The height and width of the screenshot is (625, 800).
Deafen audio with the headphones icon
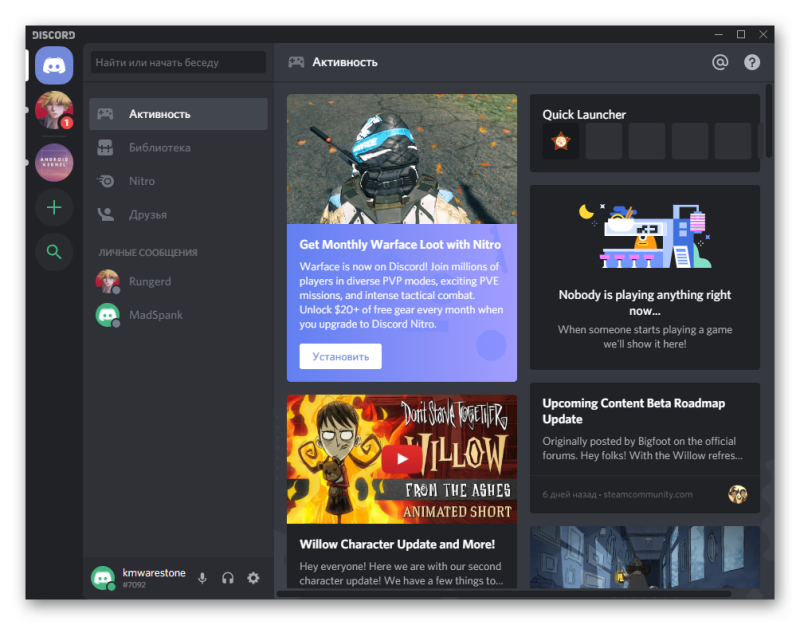(x=228, y=578)
